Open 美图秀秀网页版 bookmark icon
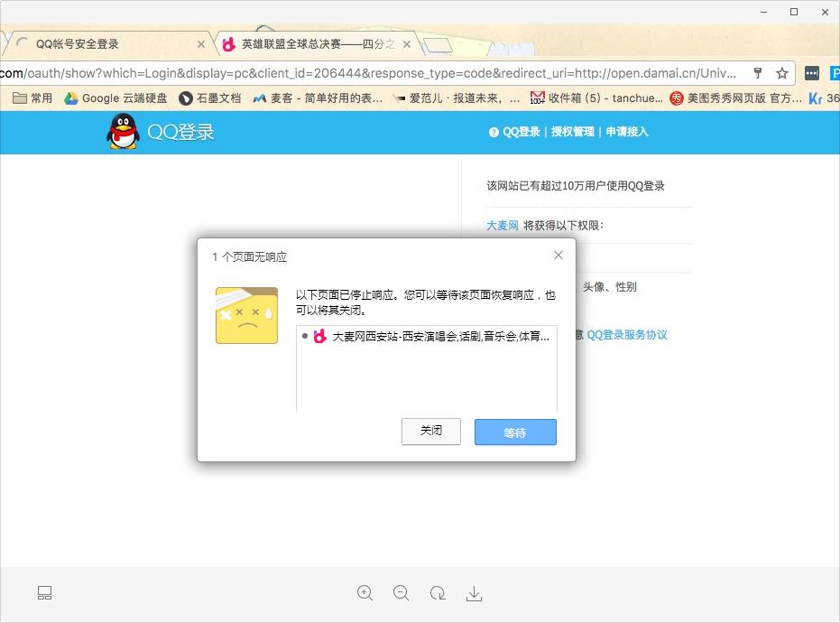The height and width of the screenshot is (623, 840). coord(677,98)
